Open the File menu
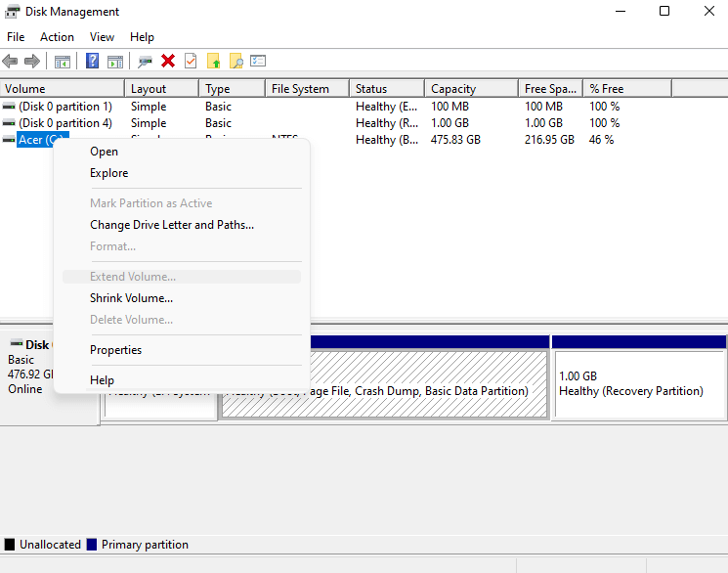 pyautogui.click(x=16, y=37)
